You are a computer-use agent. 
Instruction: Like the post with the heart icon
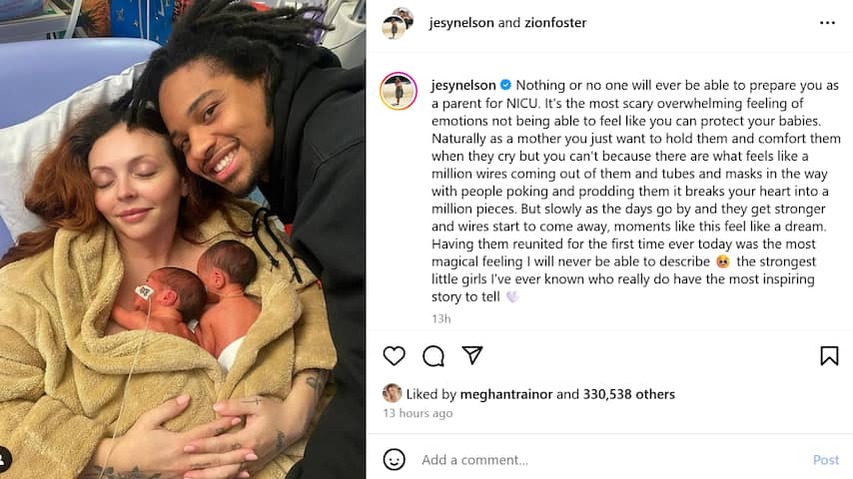pos(394,356)
